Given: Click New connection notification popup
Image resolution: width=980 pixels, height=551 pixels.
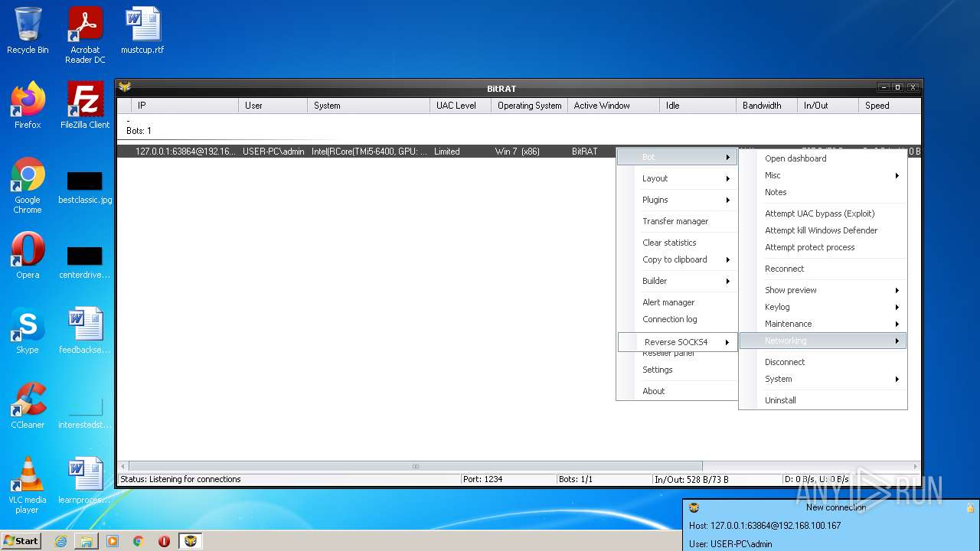Looking at the screenshot, I should [x=831, y=525].
